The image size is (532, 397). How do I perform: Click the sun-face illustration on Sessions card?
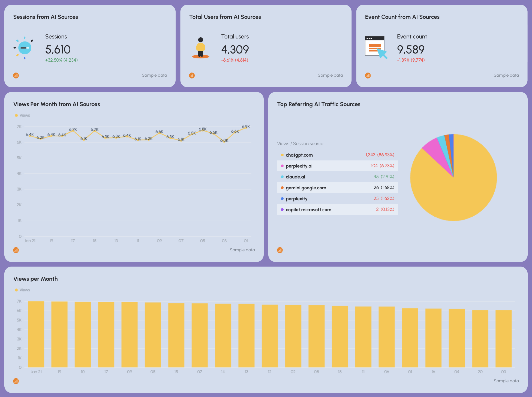25,48
